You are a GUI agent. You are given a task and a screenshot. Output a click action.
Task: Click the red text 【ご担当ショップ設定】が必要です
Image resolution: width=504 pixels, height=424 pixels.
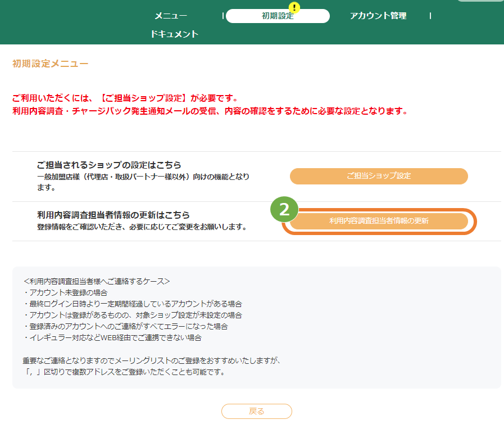coord(169,98)
